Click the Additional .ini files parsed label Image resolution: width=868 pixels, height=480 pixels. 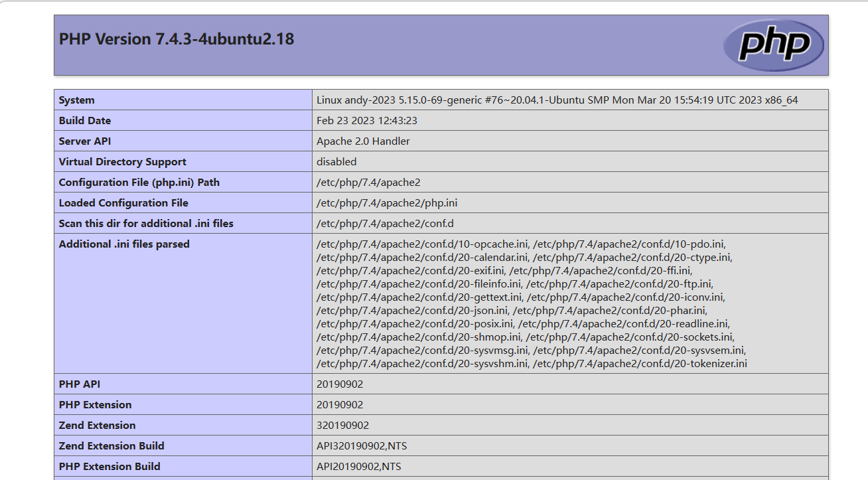[124, 244]
